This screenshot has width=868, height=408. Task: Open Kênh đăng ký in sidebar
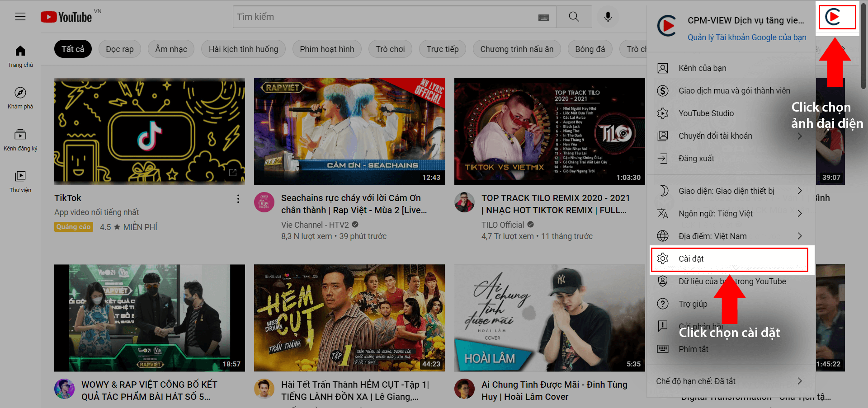pos(20,140)
